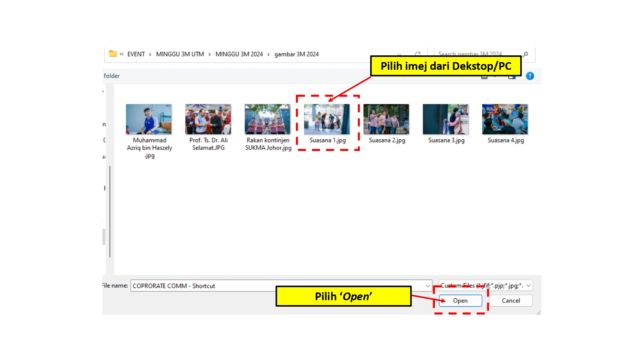The image size is (644, 362).
Task: Click the search magnifier icon
Action: coord(525,54)
